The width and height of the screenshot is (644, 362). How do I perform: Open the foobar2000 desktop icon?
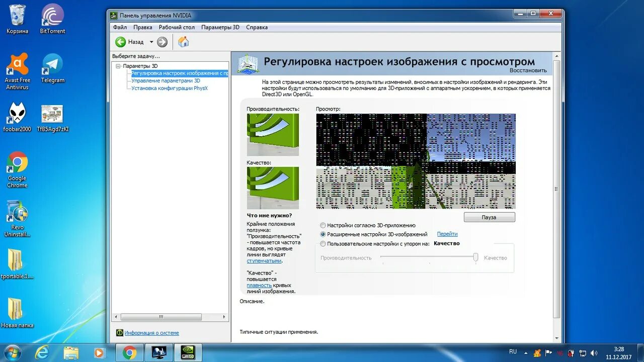point(17,118)
